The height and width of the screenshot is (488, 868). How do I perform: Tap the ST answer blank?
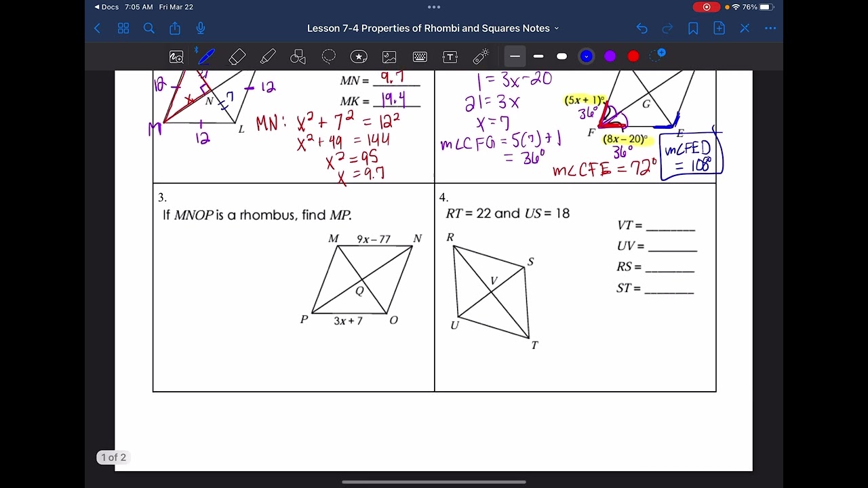tap(669, 288)
